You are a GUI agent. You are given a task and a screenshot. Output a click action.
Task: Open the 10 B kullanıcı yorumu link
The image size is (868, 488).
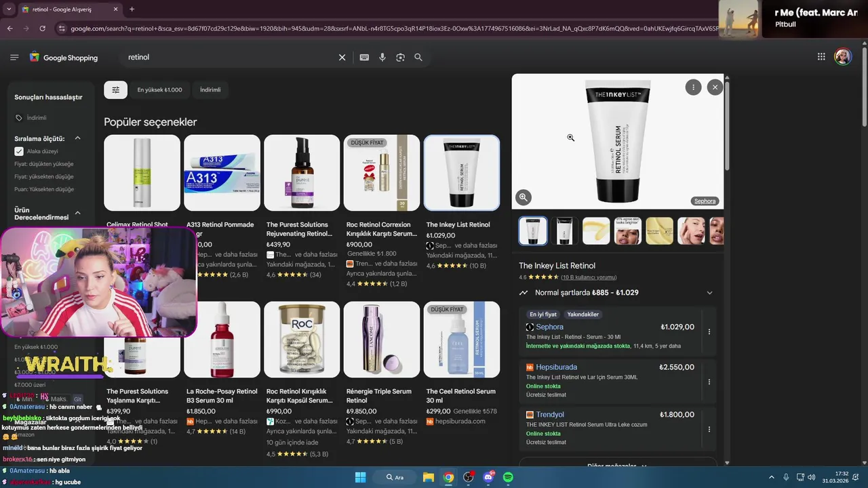588,277
